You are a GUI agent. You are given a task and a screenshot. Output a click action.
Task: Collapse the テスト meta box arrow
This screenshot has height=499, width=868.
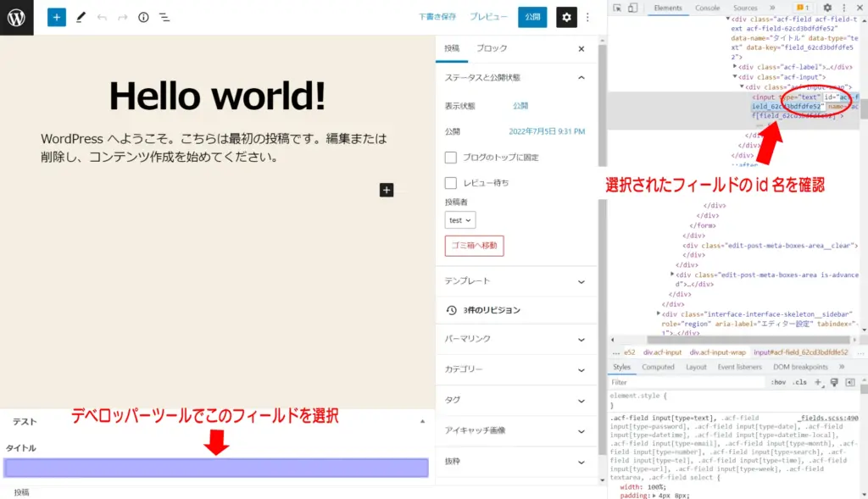point(422,422)
